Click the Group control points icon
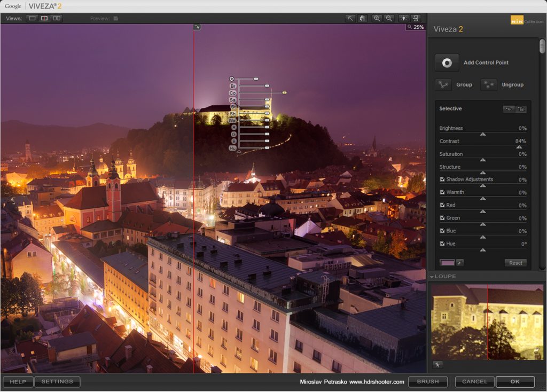547x392 pixels. point(443,84)
